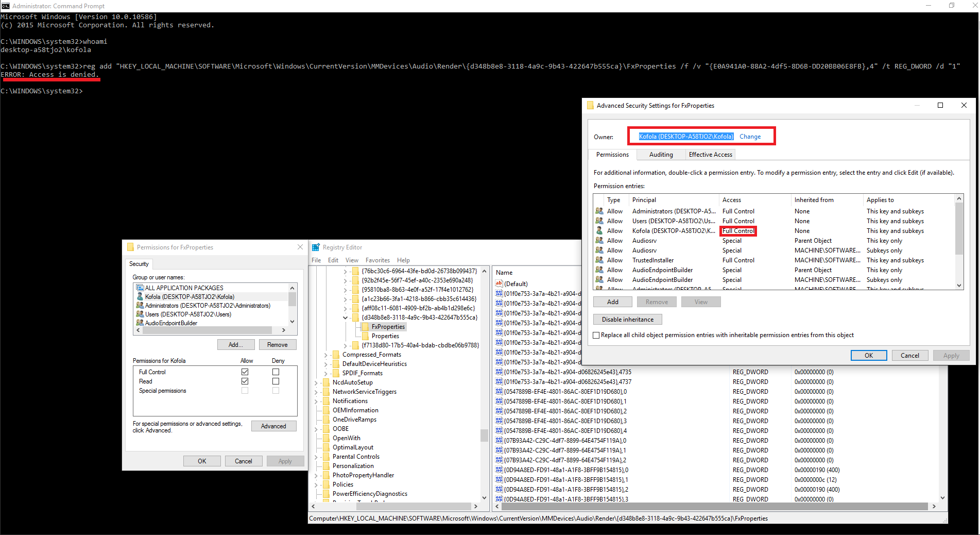Click the Command Prompt title bar icon
Screen dimensions: 980x535
(x=5, y=6)
